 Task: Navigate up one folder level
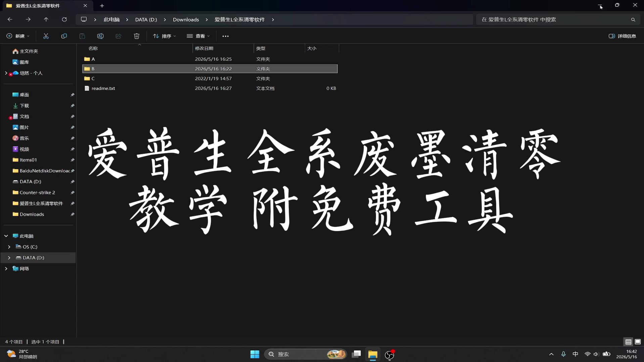click(x=46, y=19)
